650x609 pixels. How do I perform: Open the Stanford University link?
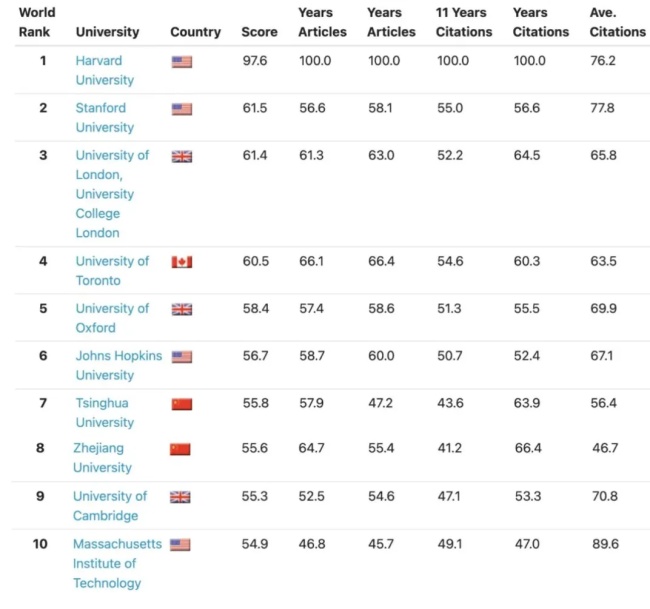(x=104, y=117)
